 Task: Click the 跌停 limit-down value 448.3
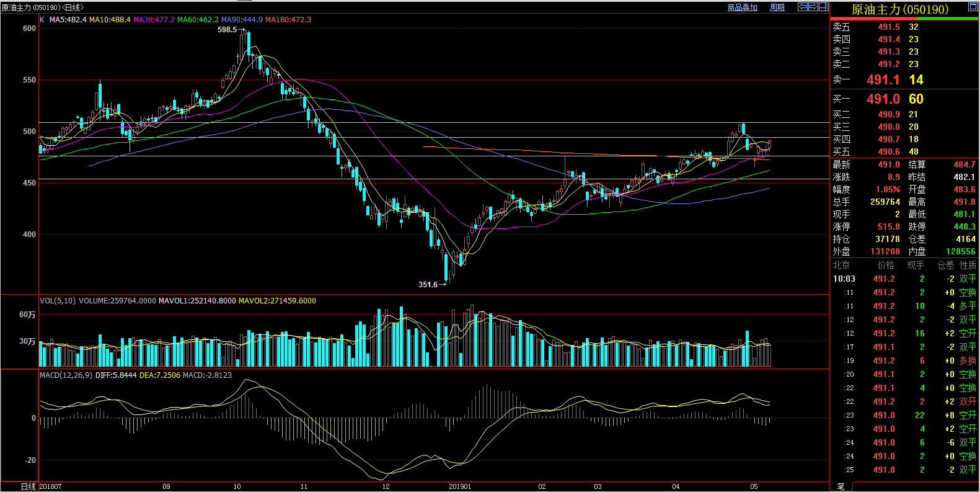pos(965,226)
